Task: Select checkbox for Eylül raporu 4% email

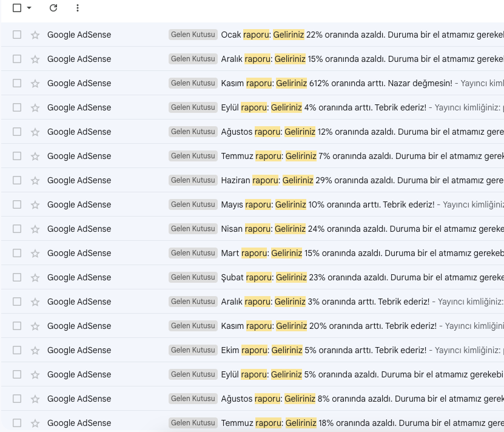Action: pos(17,107)
